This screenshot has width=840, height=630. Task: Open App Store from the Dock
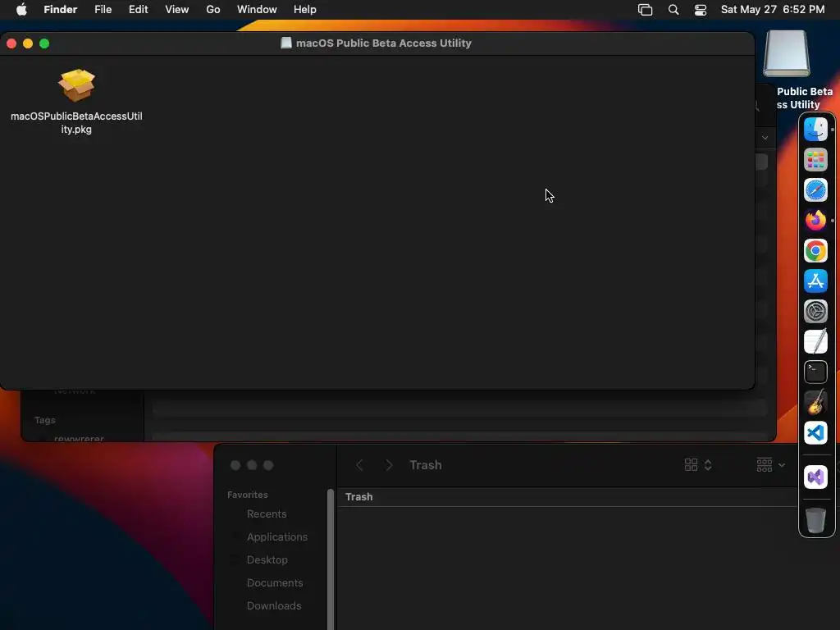[815, 281]
